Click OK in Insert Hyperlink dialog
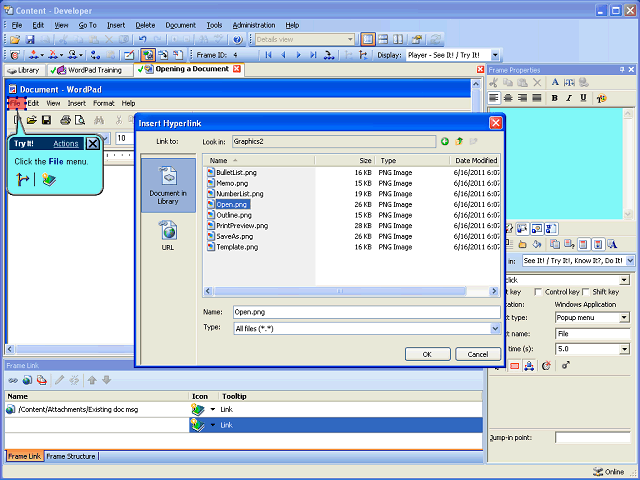640x480 pixels. pyautogui.click(x=427, y=354)
